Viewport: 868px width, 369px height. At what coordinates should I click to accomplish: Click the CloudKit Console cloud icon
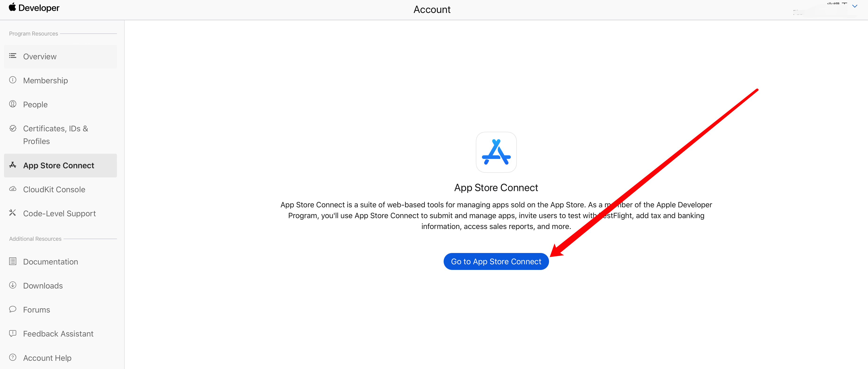click(12, 189)
